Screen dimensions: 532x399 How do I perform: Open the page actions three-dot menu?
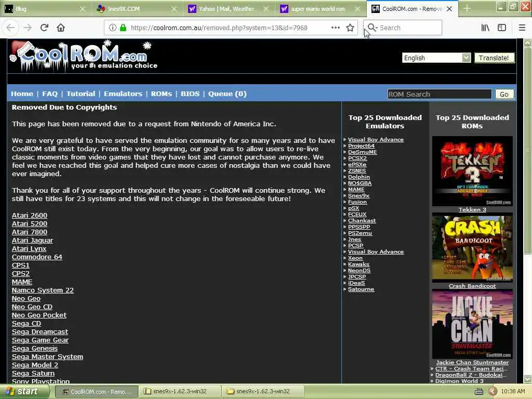pyautogui.click(x=336, y=28)
